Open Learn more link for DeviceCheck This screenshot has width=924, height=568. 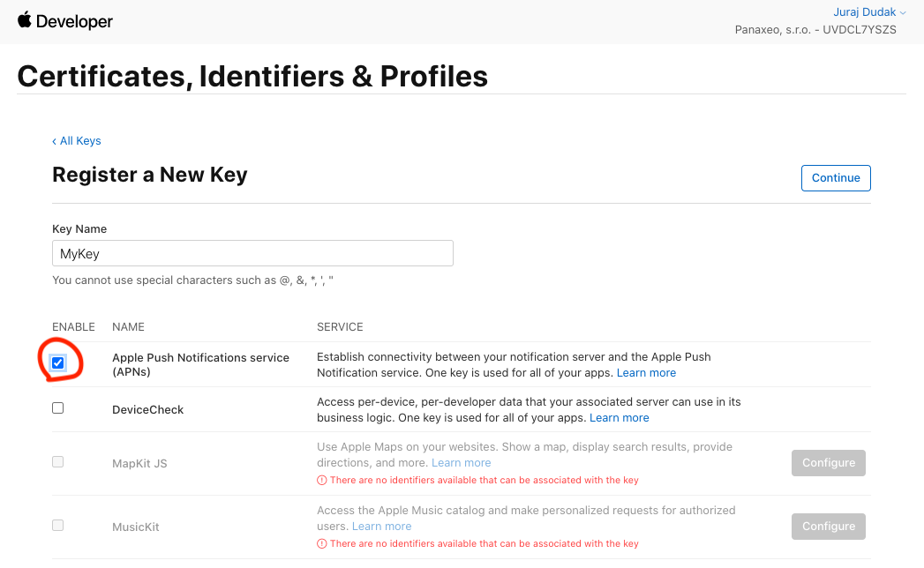[x=619, y=418]
